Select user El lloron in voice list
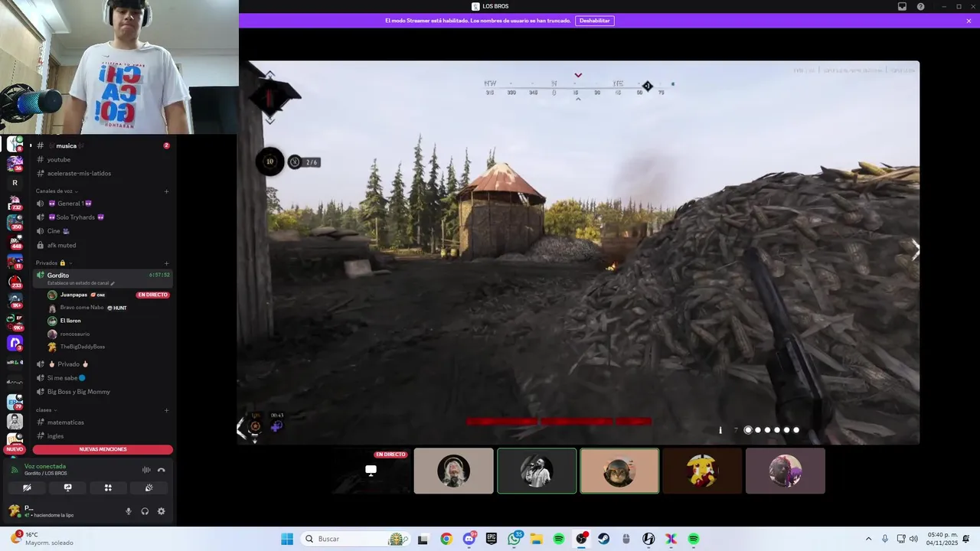 pos(70,321)
